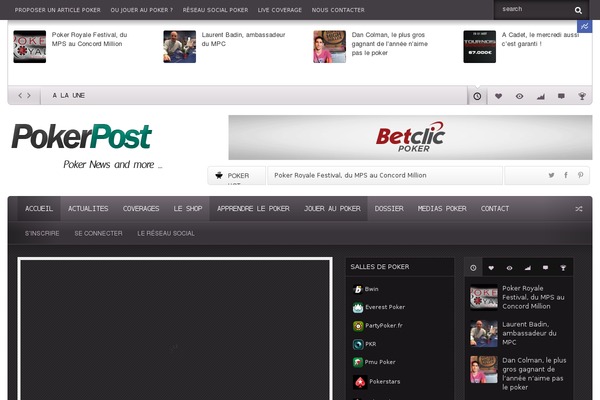Open Proposer un article poker link

[58, 10]
